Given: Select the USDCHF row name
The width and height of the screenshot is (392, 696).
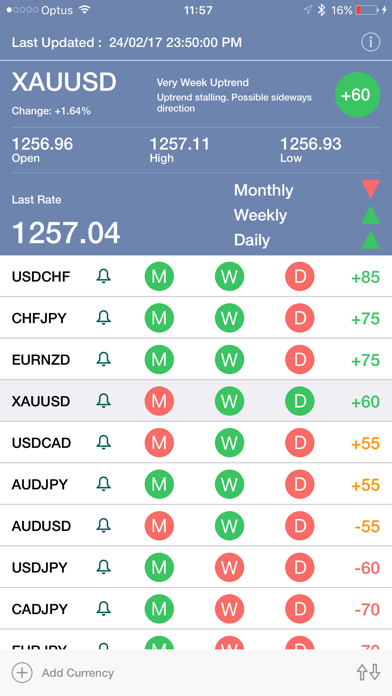Looking at the screenshot, I should 41,277.
